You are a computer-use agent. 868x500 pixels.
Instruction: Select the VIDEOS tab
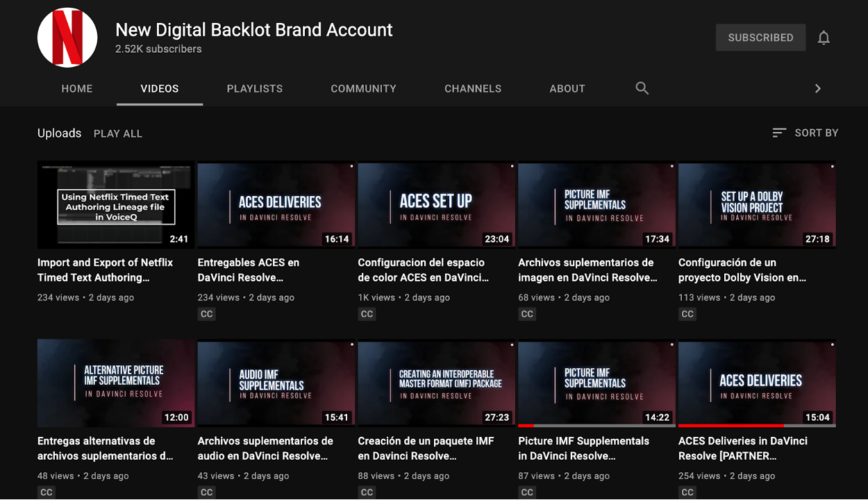tap(160, 88)
